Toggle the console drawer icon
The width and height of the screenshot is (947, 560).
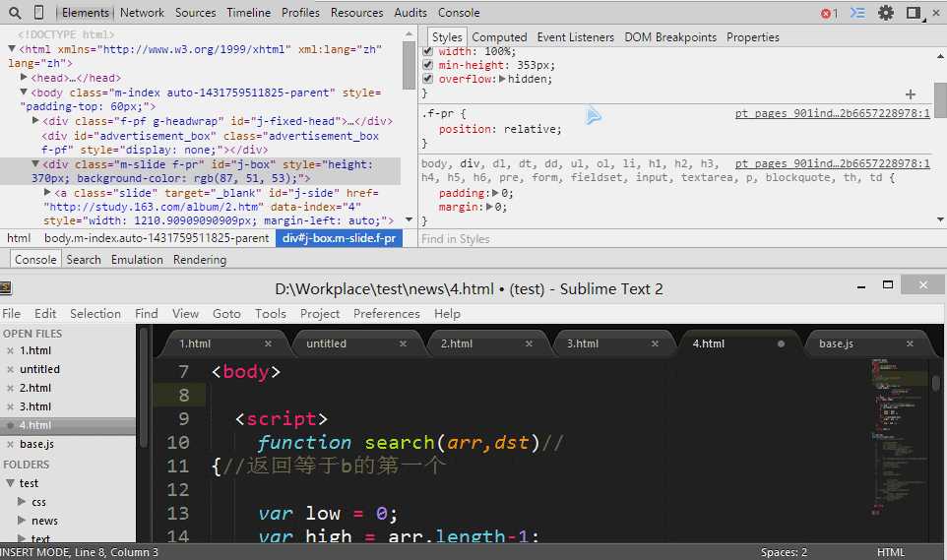coord(858,13)
